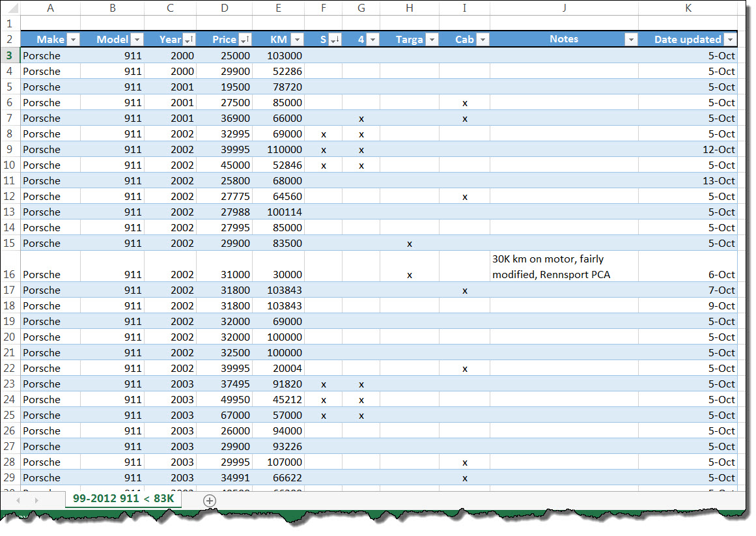Open the Model column filter dropdown
This screenshot has width=756, height=536.
(137, 40)
